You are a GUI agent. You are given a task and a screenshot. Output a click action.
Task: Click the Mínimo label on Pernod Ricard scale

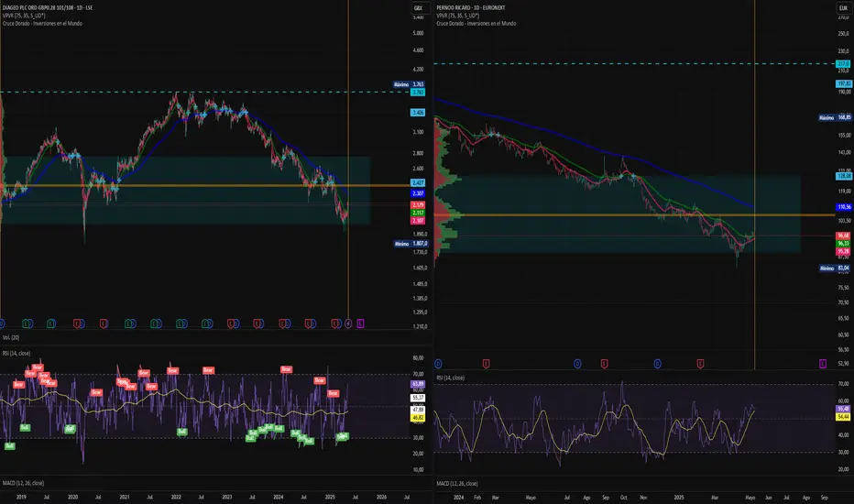(x=827, y=268)
